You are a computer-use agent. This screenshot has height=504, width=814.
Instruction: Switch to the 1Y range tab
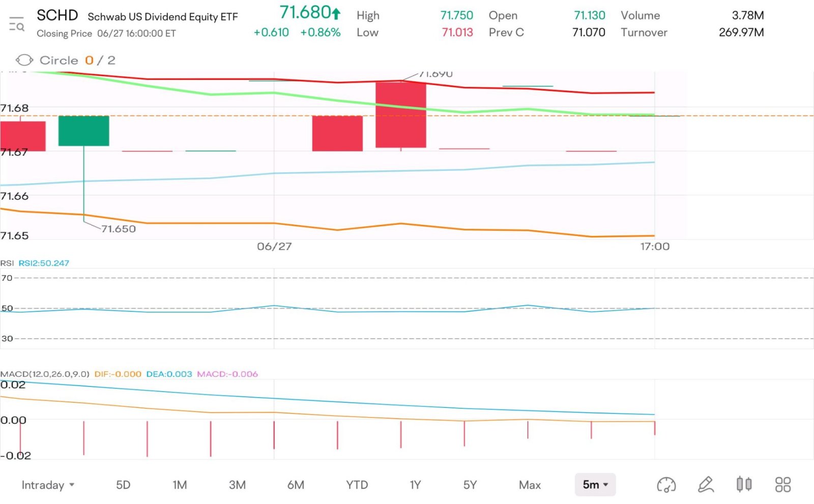click(415, 485)
